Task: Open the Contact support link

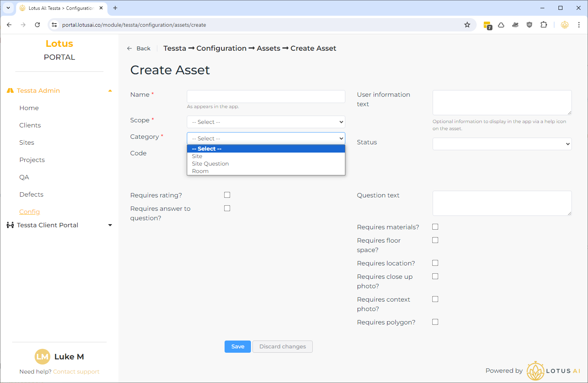Action: point(76,372)
